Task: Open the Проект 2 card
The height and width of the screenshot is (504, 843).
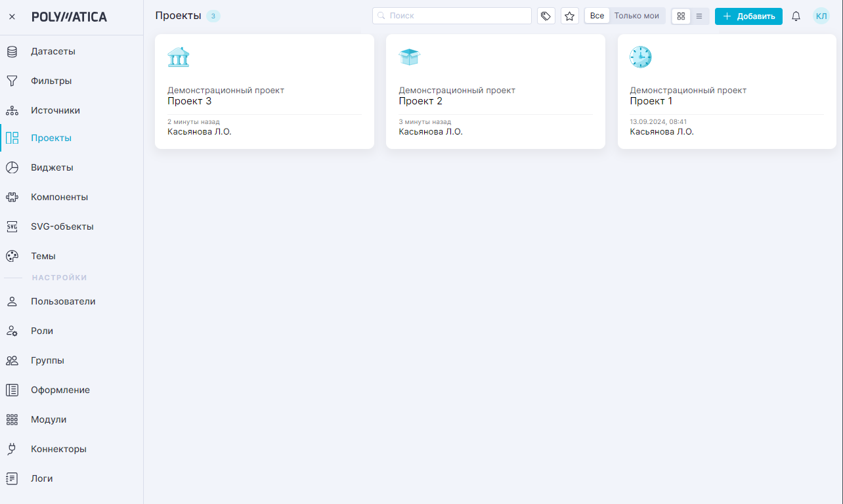Action: tap(495, 92)
